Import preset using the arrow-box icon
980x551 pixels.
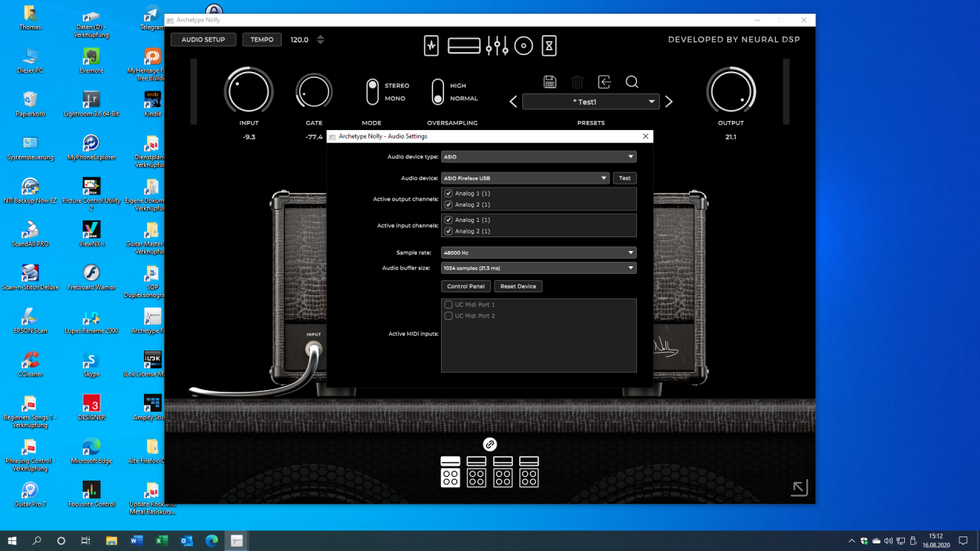pyautogui.click(x=605, y=82)
